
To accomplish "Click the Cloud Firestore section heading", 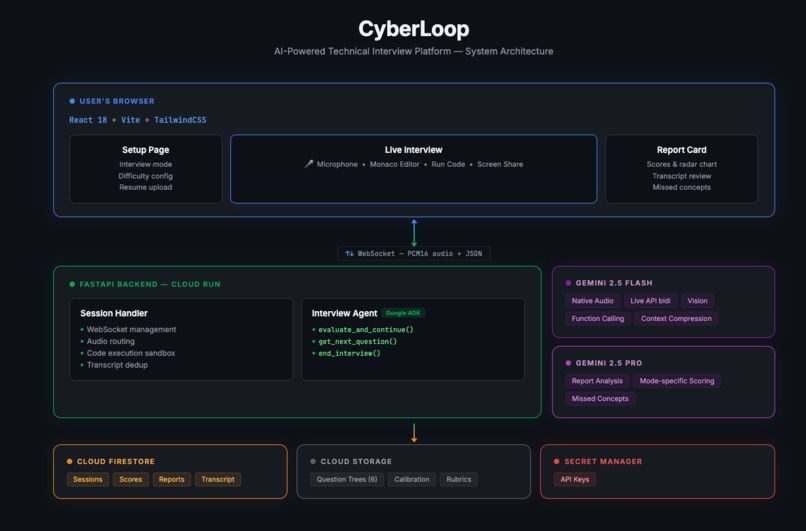I will pos(116,462).
